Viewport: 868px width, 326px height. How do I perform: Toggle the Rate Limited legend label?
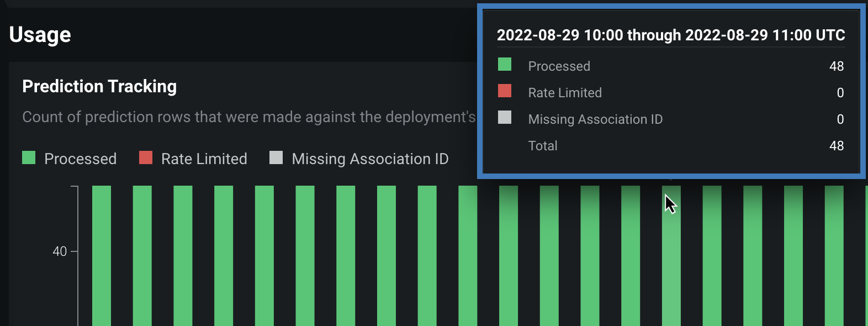[204, 159]
